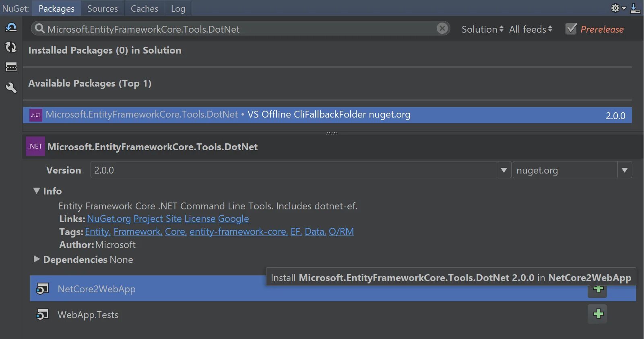Open the All feeds dropdown

[530, 29]
